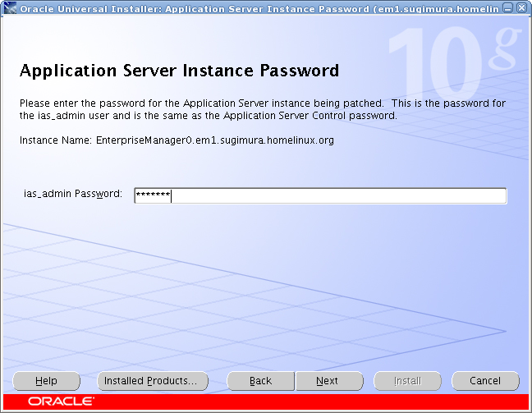Click the ias_admin Password input field
Viewport: 532px width, 413px height.
pos(320,195)
